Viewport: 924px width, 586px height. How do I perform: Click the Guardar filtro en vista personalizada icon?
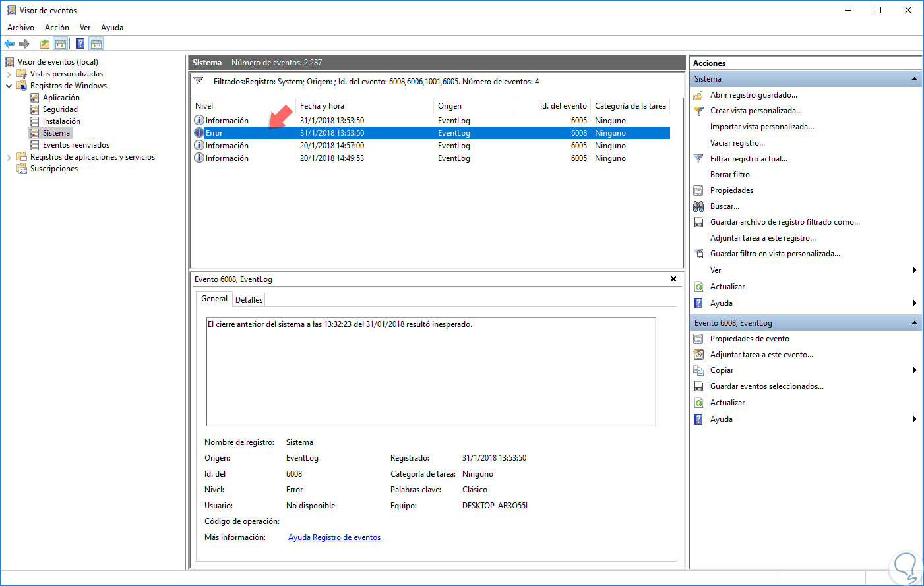tap(698, 254)
